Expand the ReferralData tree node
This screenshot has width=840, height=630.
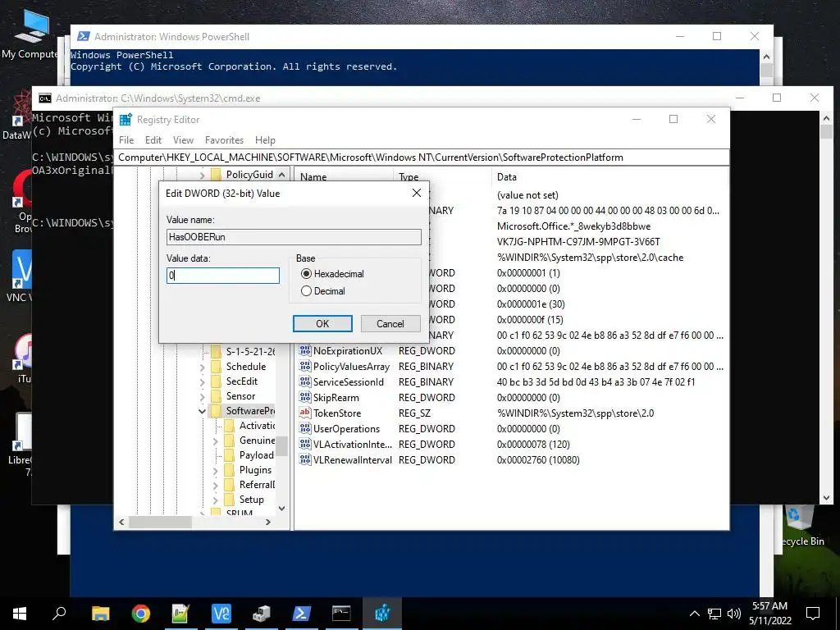(x=216, y=486)
